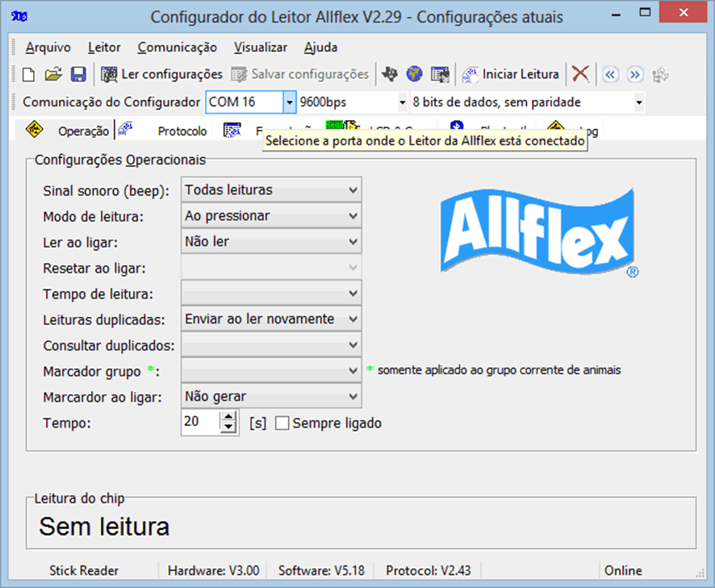
Task: Click the Sem leitura chip reading text
Action: click(104, 527)
